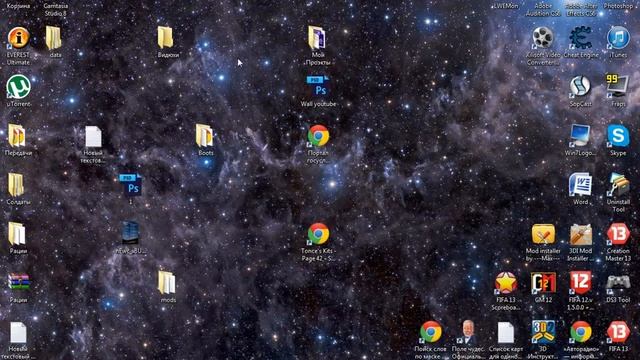
Task: Open Uninstall Tool shortcut
Action: coord(618,185)
